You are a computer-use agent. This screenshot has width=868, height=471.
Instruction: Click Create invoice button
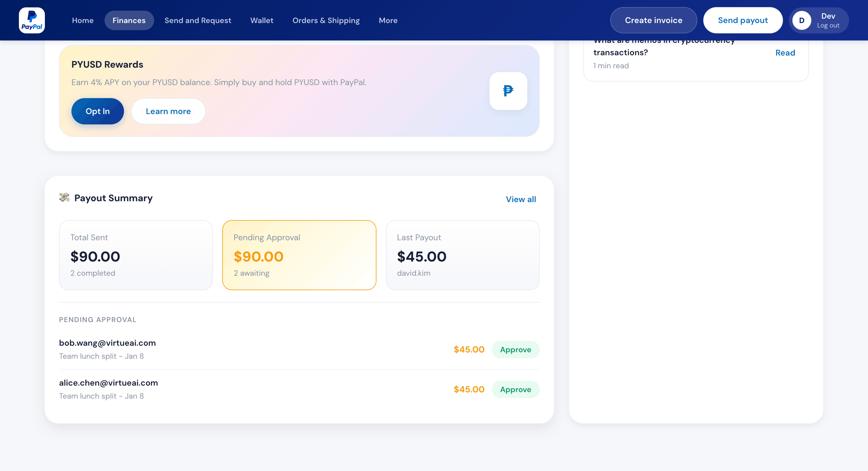coord(653,20)
